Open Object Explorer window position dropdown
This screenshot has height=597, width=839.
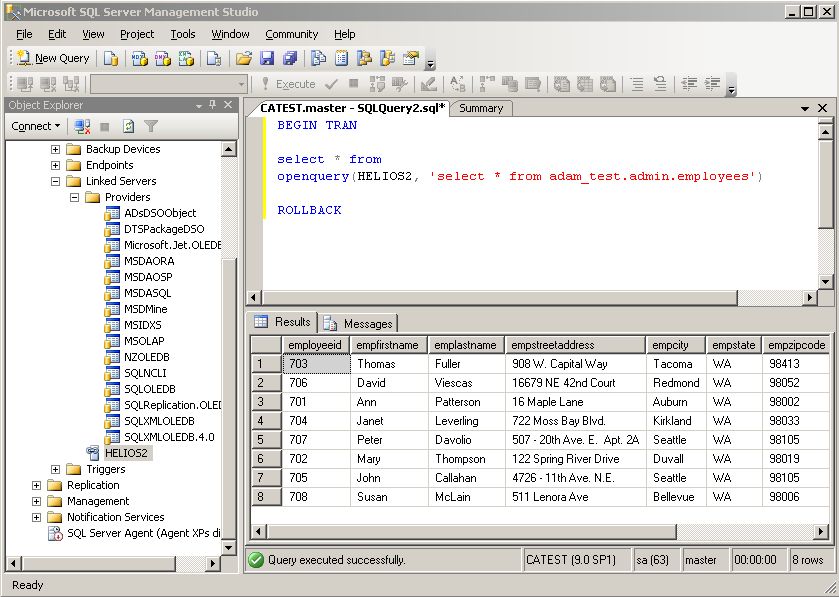click(x=199, y=105)
